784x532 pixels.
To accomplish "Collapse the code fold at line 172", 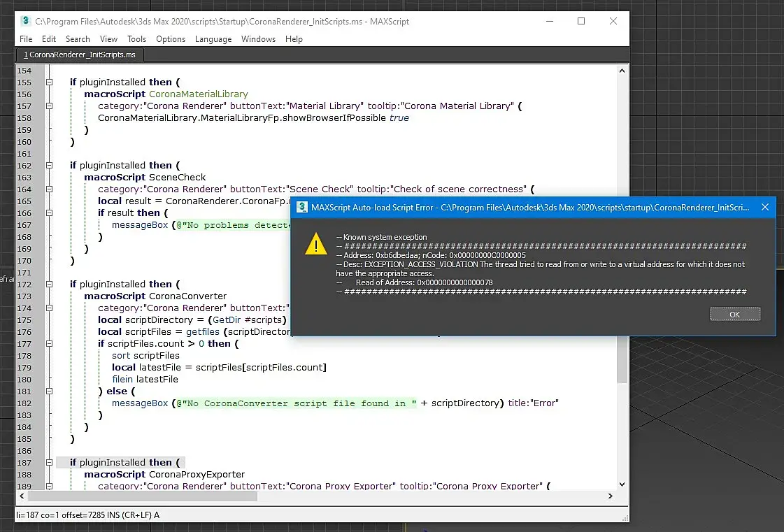I will pyautogui.click(x=49, y=285).
